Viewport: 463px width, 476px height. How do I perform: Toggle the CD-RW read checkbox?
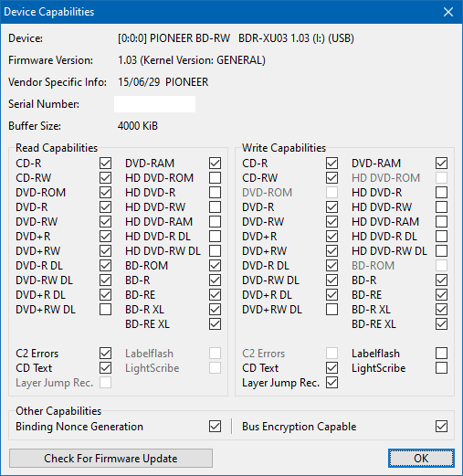[x=105, y=178]
